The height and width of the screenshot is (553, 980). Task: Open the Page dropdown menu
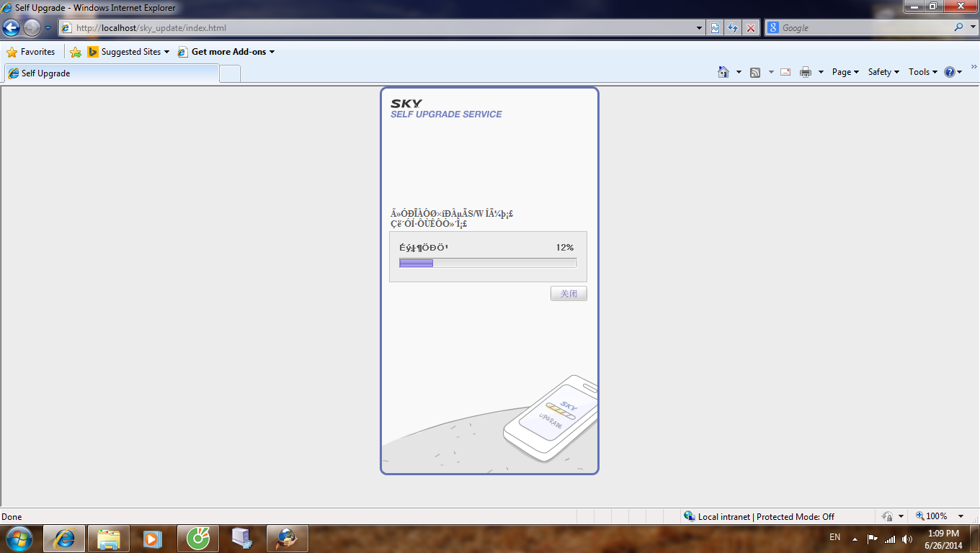[845, 72]
